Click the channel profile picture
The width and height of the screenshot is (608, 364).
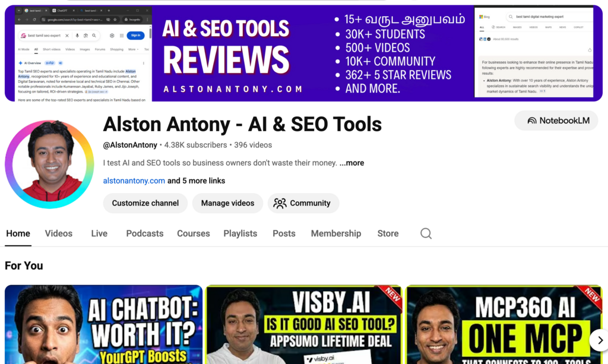coord(49,164)
